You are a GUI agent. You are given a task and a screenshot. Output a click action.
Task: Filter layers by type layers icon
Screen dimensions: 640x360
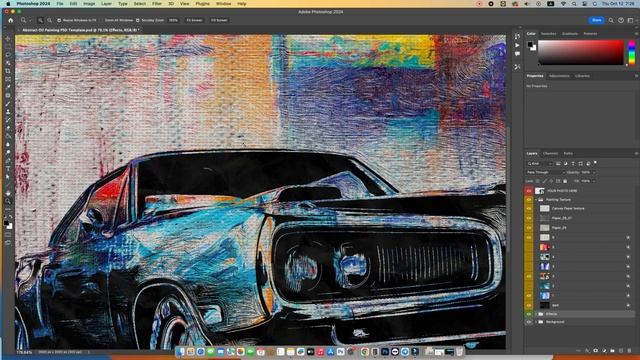tap(573, 164)
